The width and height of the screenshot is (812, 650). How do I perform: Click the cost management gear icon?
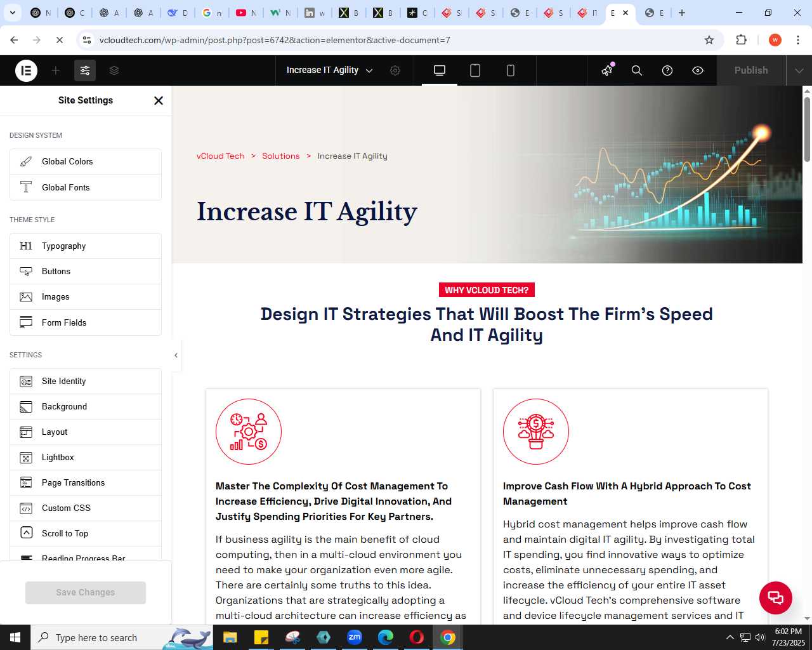249,432
